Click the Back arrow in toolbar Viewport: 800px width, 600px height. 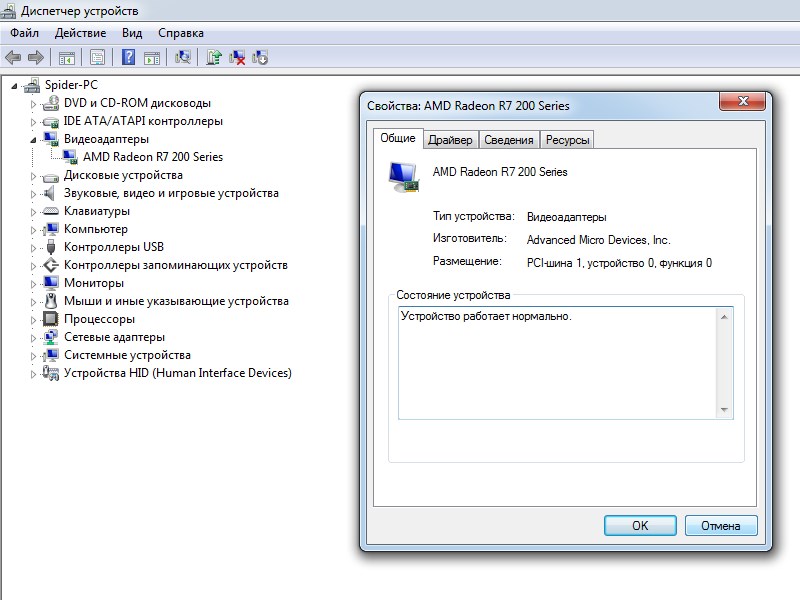coord(13,57)
